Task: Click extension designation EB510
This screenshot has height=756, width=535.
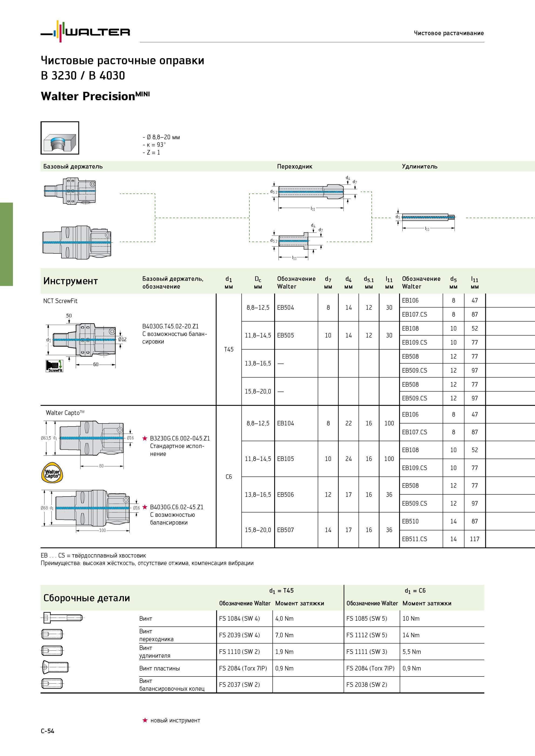Action: coord(410,521)
